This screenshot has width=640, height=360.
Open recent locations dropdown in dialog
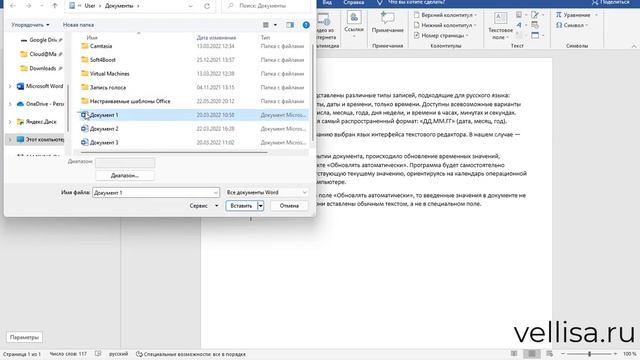pos(41,6)
